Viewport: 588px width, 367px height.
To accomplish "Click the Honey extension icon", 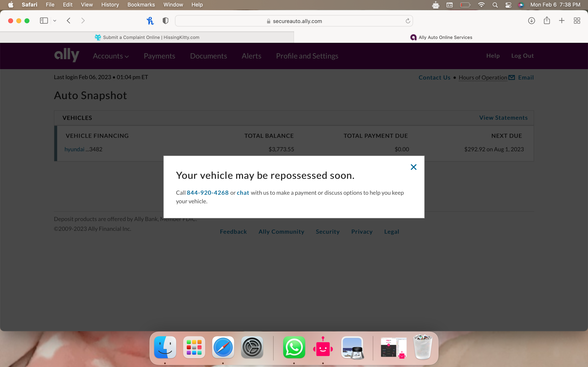I will pos(150,21).
